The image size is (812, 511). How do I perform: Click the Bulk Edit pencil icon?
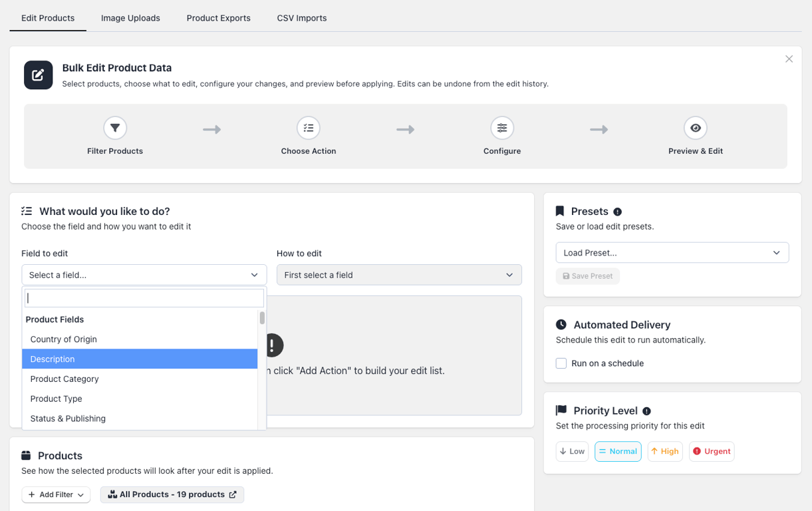point(39,75)
